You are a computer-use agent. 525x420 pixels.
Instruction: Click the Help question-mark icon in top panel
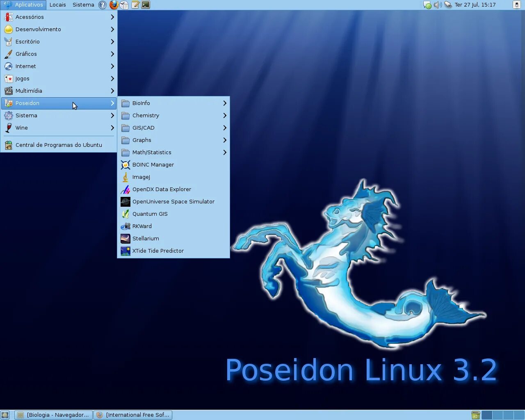(x=103, y=5)
